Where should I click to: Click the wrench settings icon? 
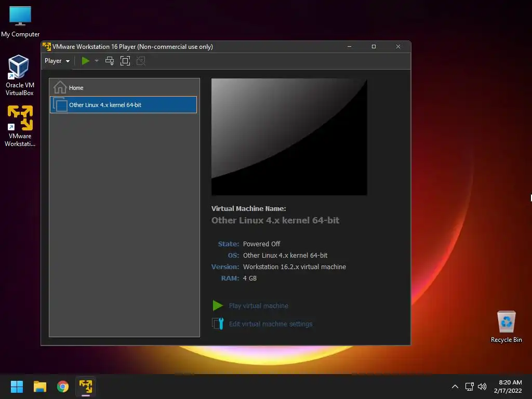pyautogui.click(x=218, y=324)
